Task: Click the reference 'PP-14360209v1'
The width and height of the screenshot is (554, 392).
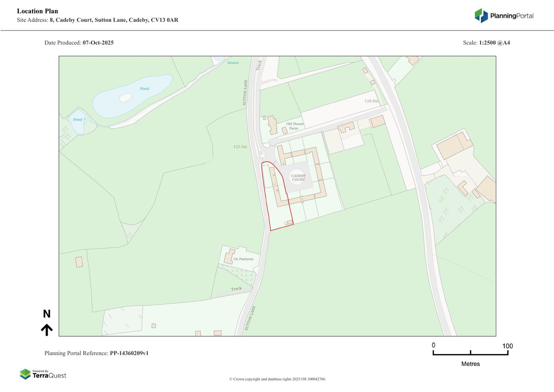Action: tap(129, 353)
